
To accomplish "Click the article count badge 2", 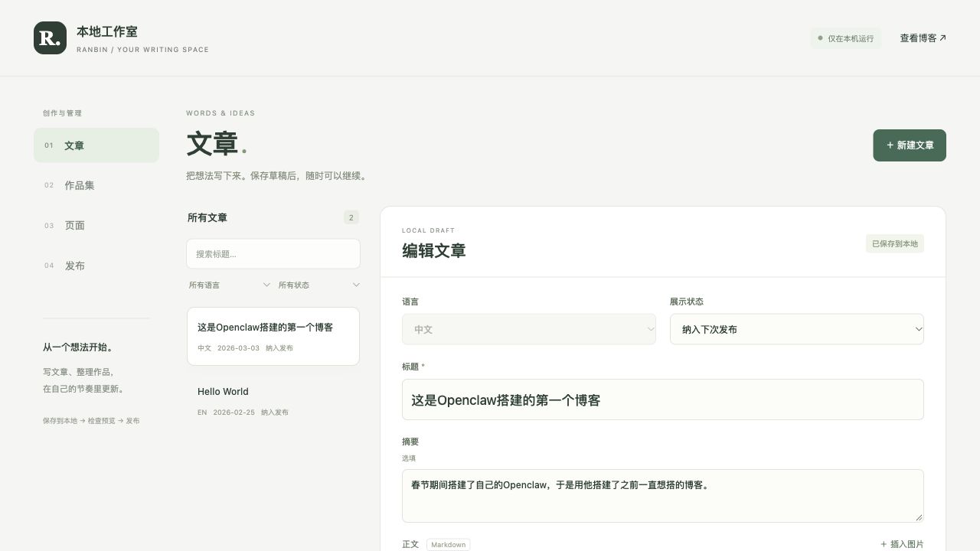I will click(x=351, y=217).
